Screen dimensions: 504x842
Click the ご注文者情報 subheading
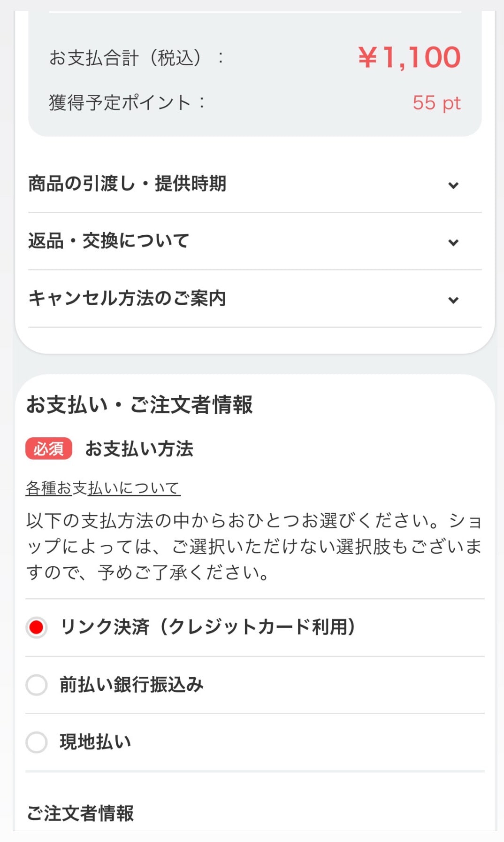click(80, 813)
